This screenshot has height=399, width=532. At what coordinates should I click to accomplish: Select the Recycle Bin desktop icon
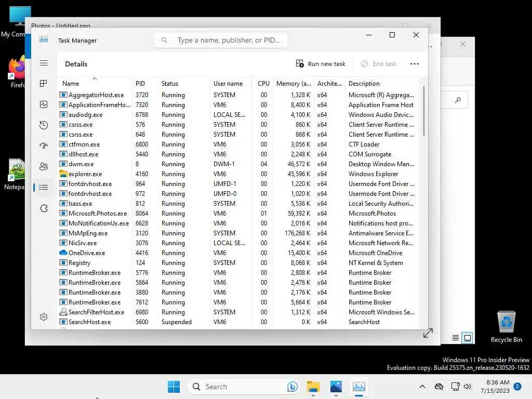(x=506, y=327)
